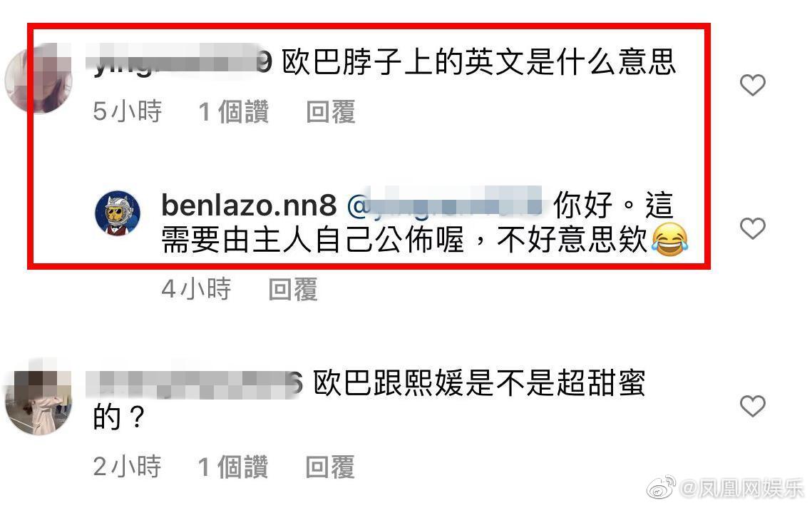Image resolution: width=812 pixels, height=508 pixels.
Task: Click the 5小時 timestamp
Action: pos(128,112)
